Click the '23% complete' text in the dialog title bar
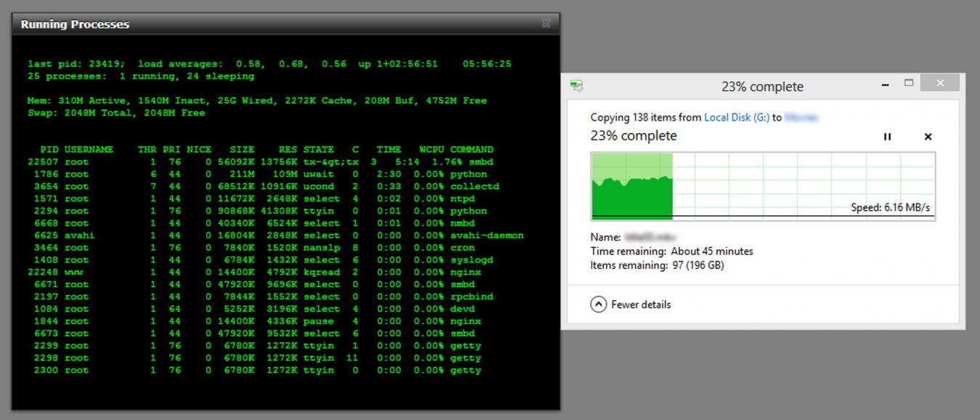This screenshot has width=980, height=420. tap(762, 86)
